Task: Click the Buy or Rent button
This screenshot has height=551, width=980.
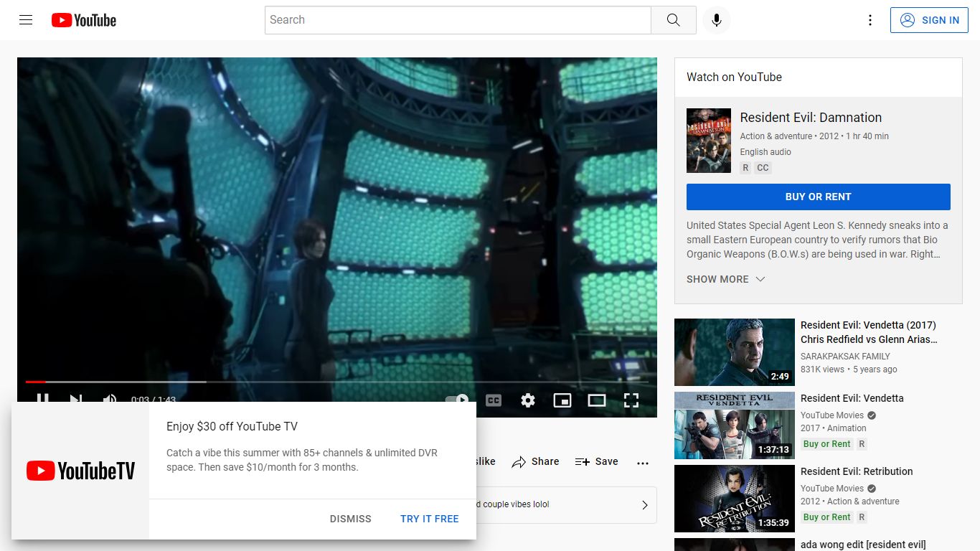Action: [819, 197]
